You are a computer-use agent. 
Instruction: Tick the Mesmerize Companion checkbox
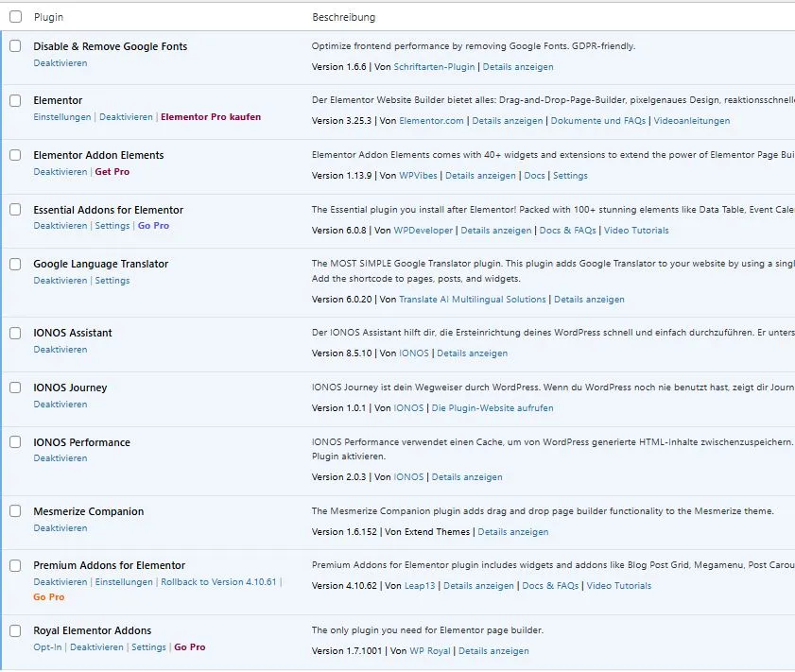coord(15,510)
